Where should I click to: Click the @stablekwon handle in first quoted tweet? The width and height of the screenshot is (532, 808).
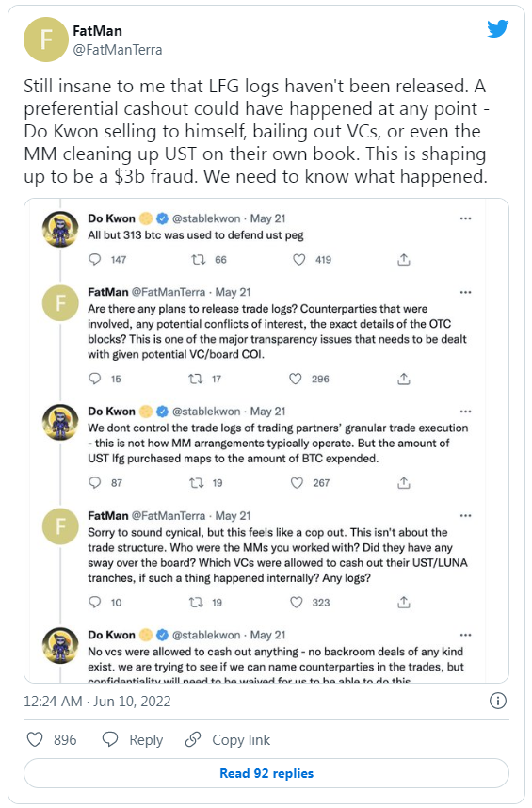coord(206,218)
